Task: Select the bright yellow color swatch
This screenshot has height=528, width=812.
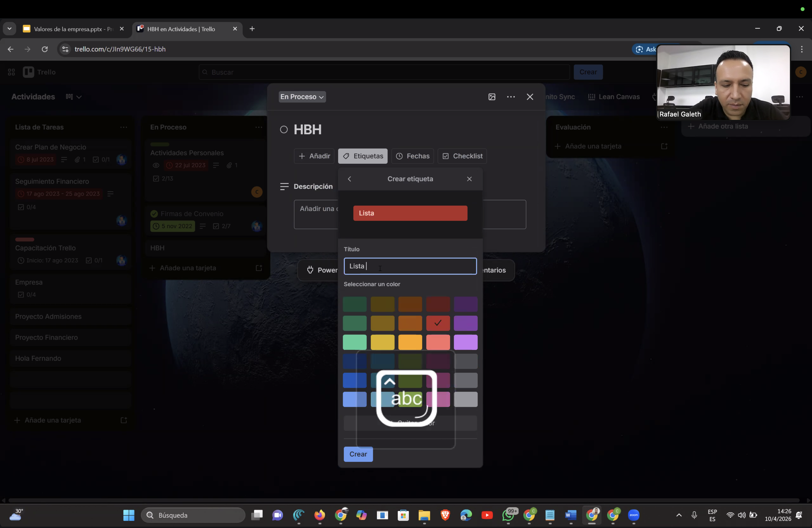Action: point(382,342)
